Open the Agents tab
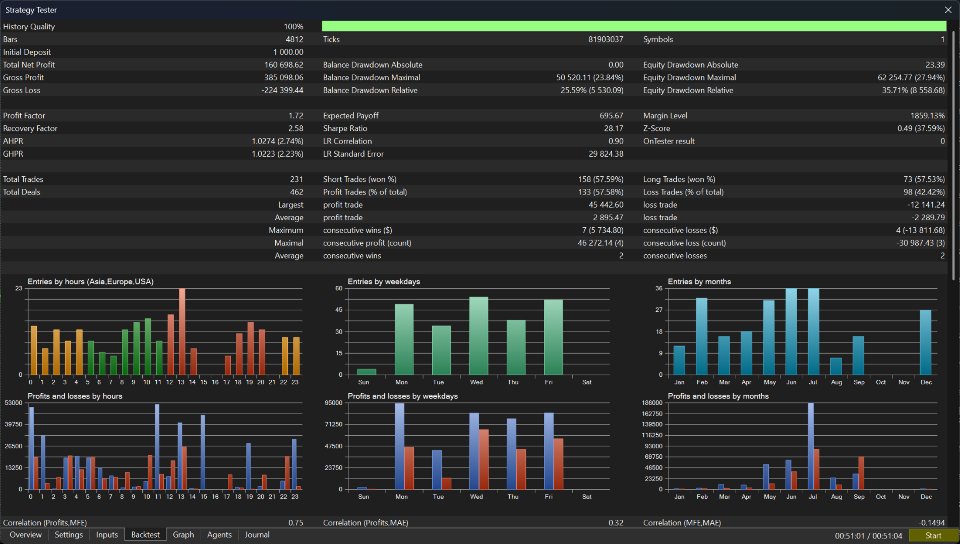Screen dimensions: 960x544 click(x=219, y=535)
